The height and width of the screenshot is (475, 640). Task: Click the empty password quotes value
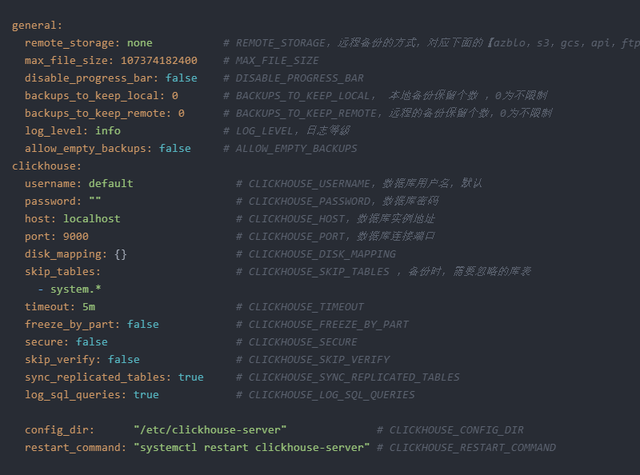[95, 201]
